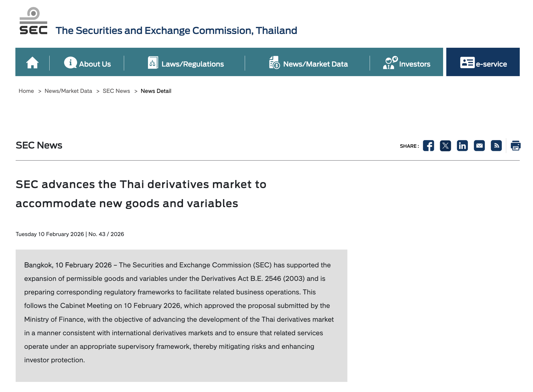Click the e-service button
The height and width of the screenshot is (392, 533).
[x=491, y=64]
